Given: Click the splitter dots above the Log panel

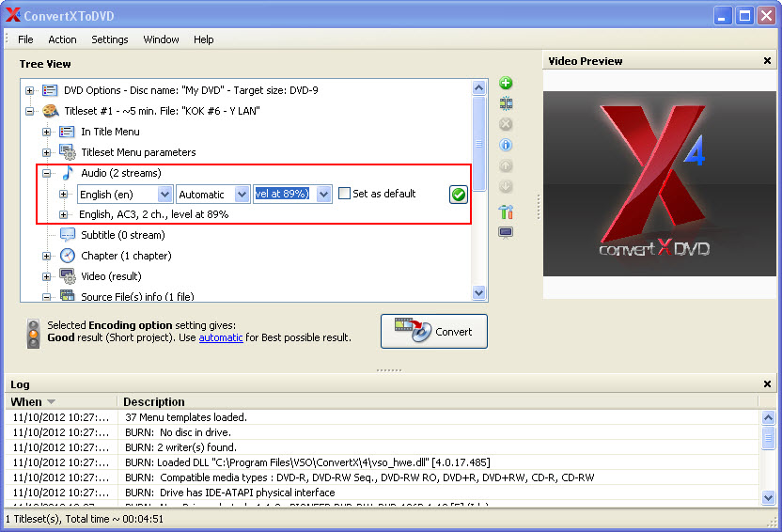Looking at the screenshot, I should pos(389,370).
